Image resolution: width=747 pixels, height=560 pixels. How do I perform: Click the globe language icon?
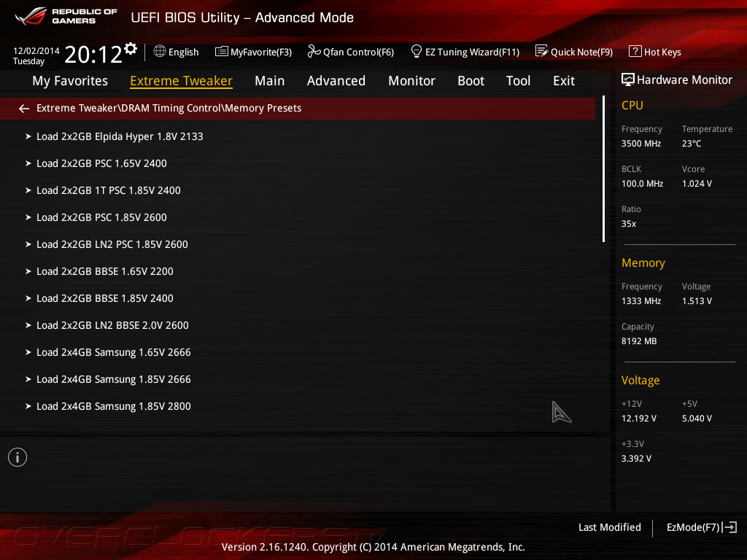160,51
